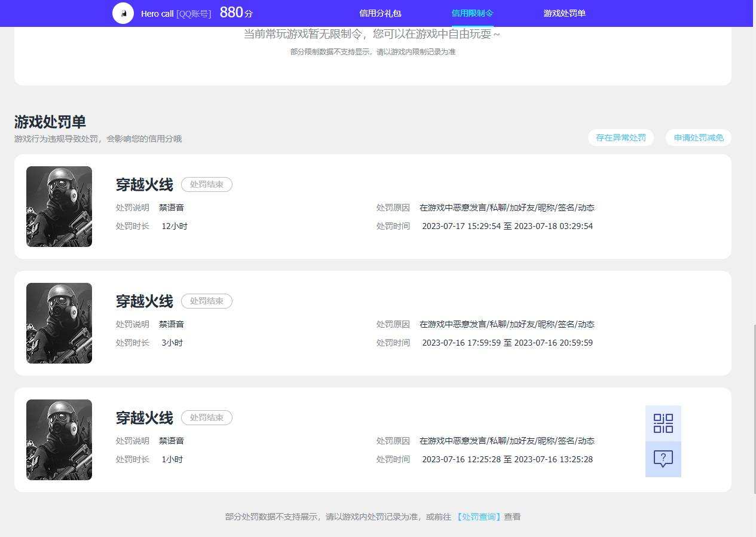Image resolution: width=756 pixels, height=537 pixels.
Task: Click game thumbnail of 12小时 penalty card
Action: (59, 206)
